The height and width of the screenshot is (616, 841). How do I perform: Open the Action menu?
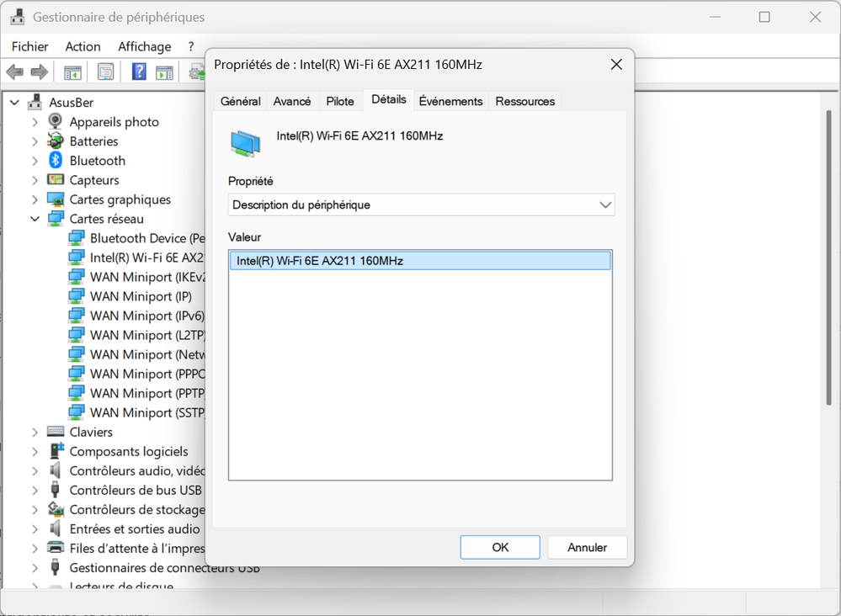coord(83,46)
